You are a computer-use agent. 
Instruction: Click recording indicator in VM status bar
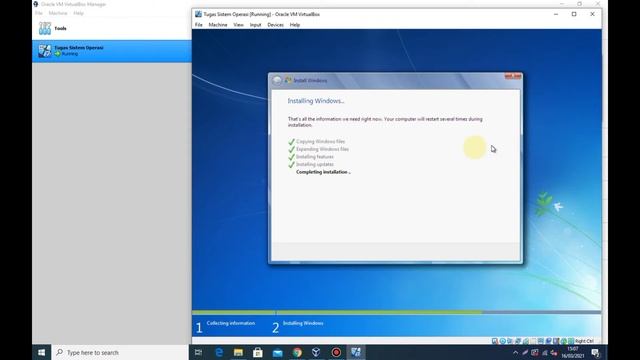pyautogui.click(x=548, y=341)
